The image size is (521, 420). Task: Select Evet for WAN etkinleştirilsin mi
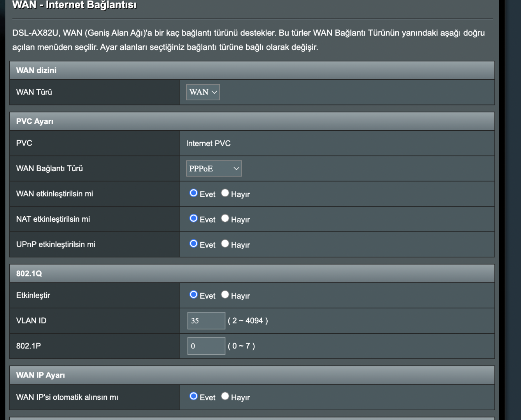tap(193, 193)
